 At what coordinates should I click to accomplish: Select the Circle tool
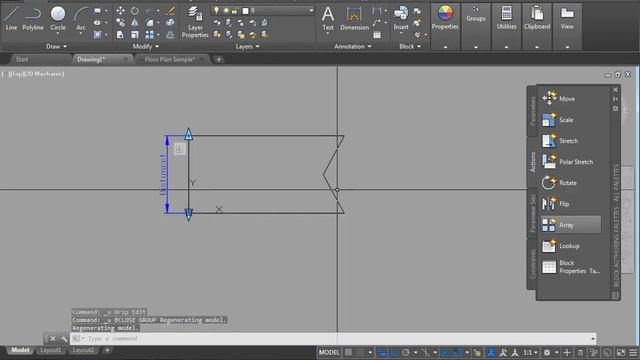(58, 18)
